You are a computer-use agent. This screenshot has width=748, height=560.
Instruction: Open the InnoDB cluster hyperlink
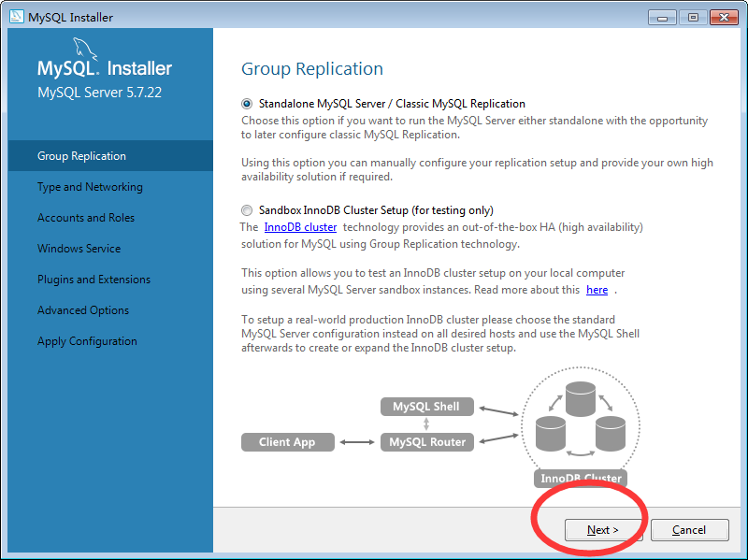click(x=300, y=227)
